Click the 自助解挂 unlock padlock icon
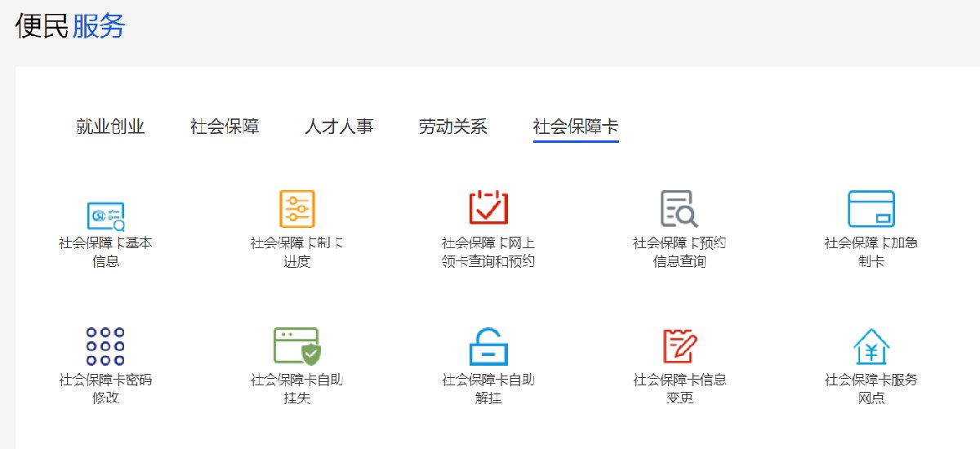Image resolution: width=980 pixels, height=449 pixels. (x=488, y=346)
